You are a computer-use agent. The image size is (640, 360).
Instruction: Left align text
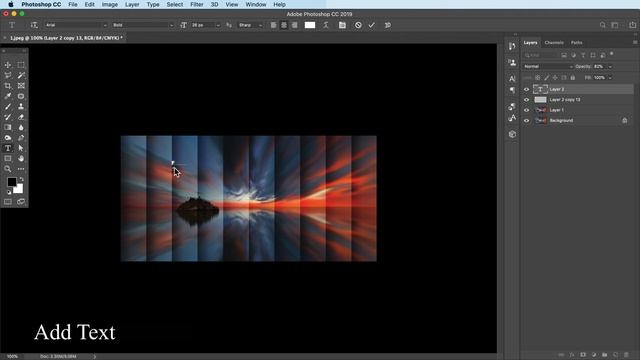273,25
